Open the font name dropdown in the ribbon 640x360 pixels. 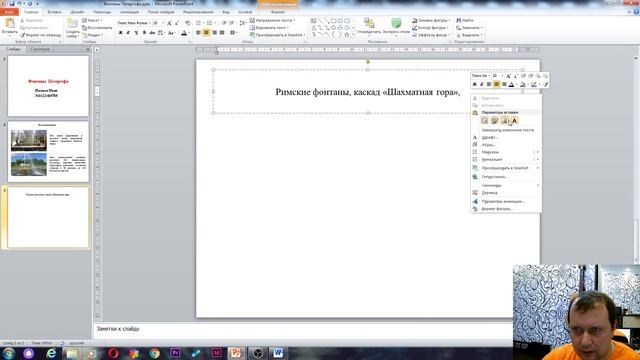pyautogui.click(x=149, y=23)
